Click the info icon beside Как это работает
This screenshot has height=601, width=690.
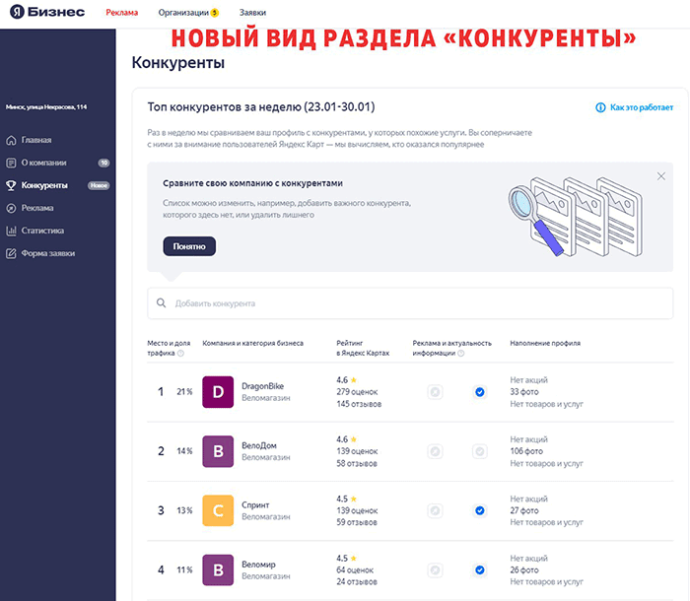pos(600,107)
